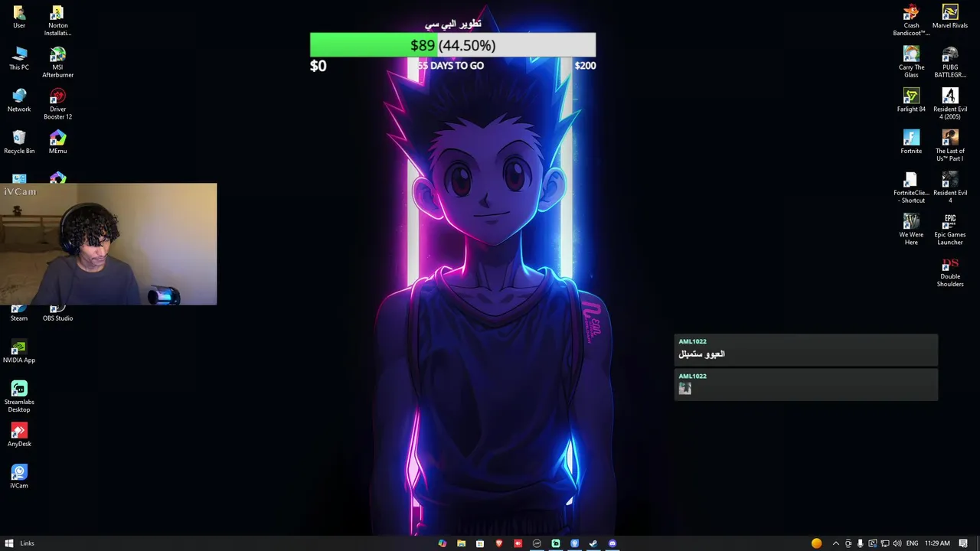The height and width of the screenshot is (551, 980).
Task: Select the We Were Here shortcut
Action: click(911, 230)
